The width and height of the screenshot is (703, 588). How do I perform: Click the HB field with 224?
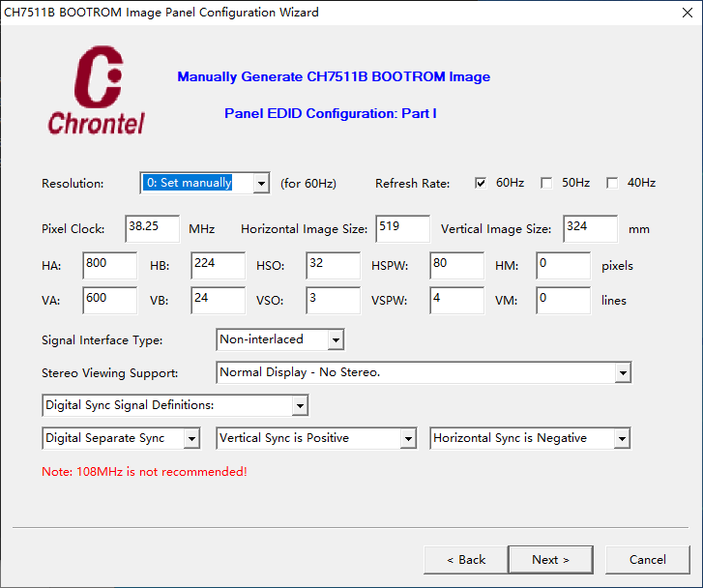218,266
